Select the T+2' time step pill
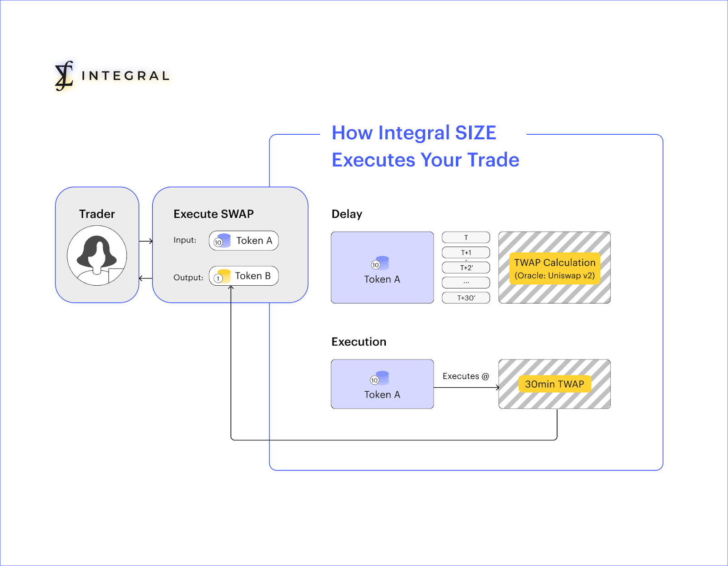Screen dimensions: 728x566 click(x=466, y=268)
